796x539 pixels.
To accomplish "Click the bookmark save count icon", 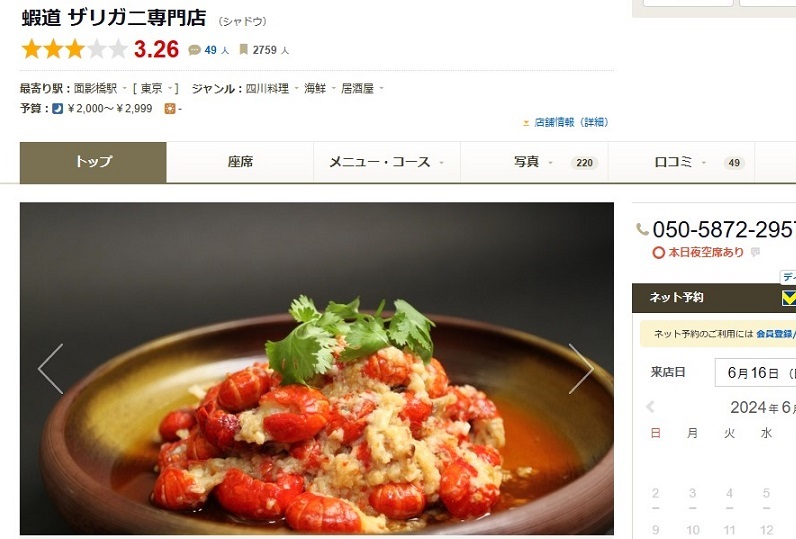I will point(244,49).
